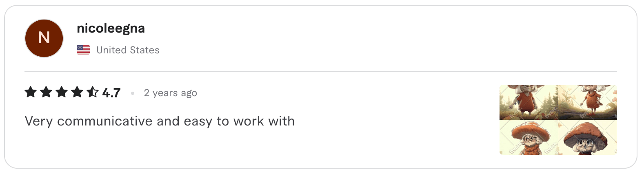Open the nicoleegna reviewer profile name
The width and height of the screenshot is (644, 176).
[x=111, y=28]
